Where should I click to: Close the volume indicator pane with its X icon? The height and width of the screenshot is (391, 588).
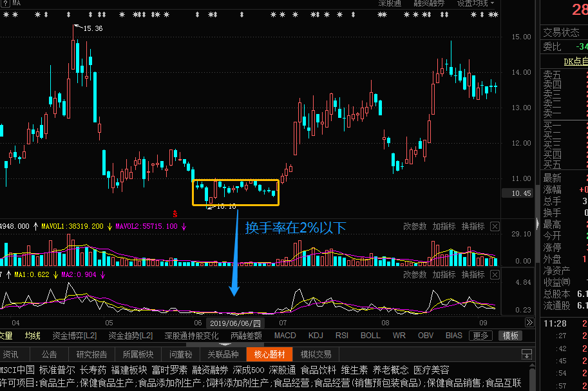(x=495, y=227)
